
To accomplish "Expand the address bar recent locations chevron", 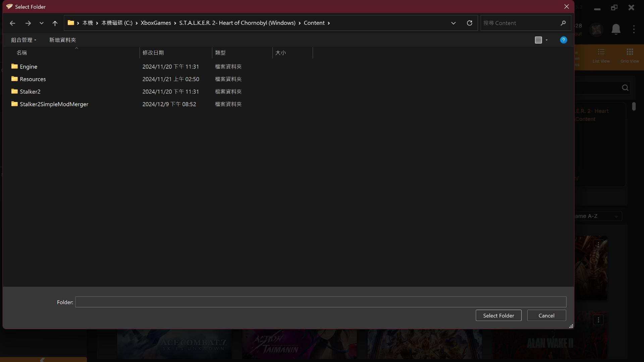I will pos(453,23).
